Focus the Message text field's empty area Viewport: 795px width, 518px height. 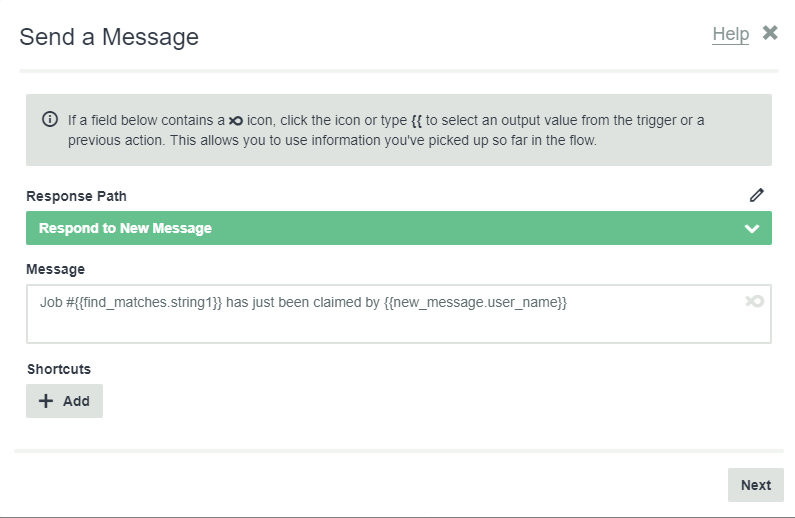[x=398, y=326]
